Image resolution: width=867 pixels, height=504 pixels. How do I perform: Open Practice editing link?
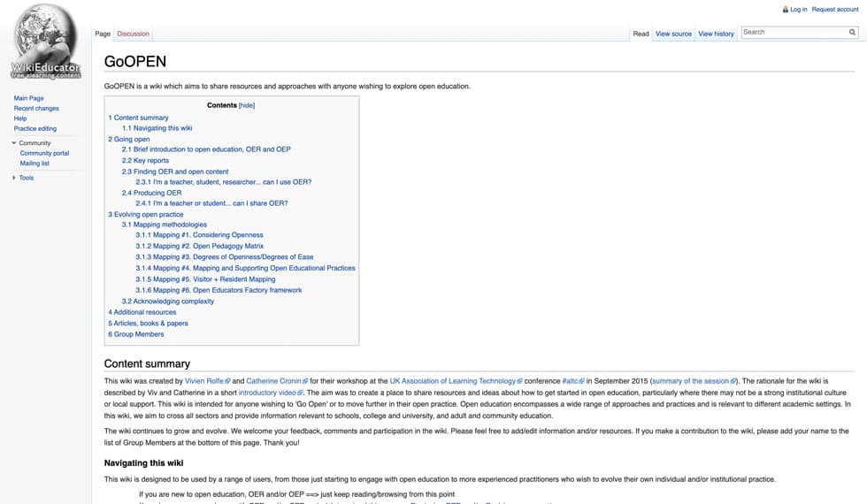35,129
